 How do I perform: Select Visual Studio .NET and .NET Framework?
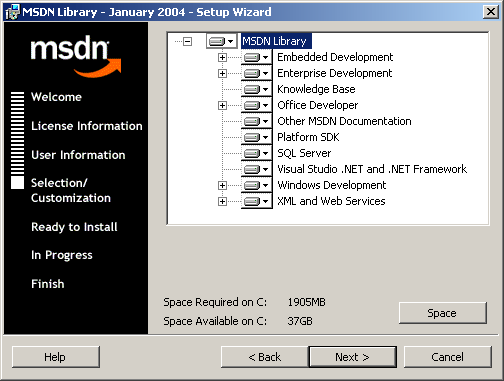[372, 169]
